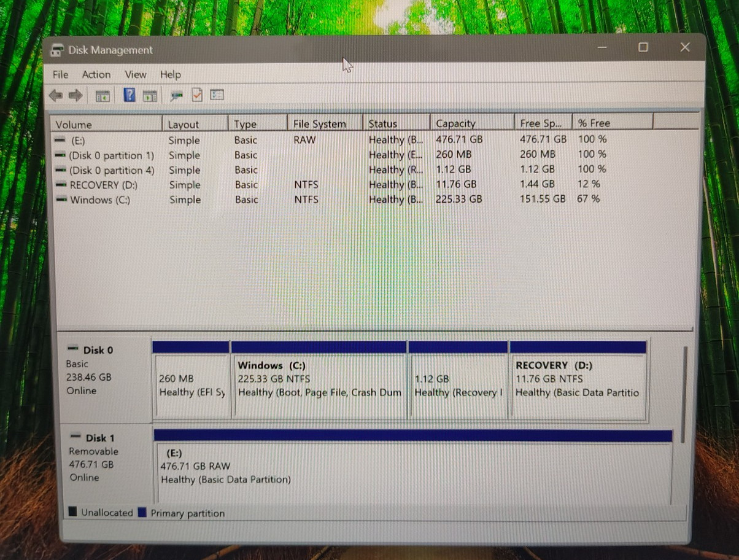739x560 pixels.
Task: Sort by the Free Space column header
Action: pos(543,122)
